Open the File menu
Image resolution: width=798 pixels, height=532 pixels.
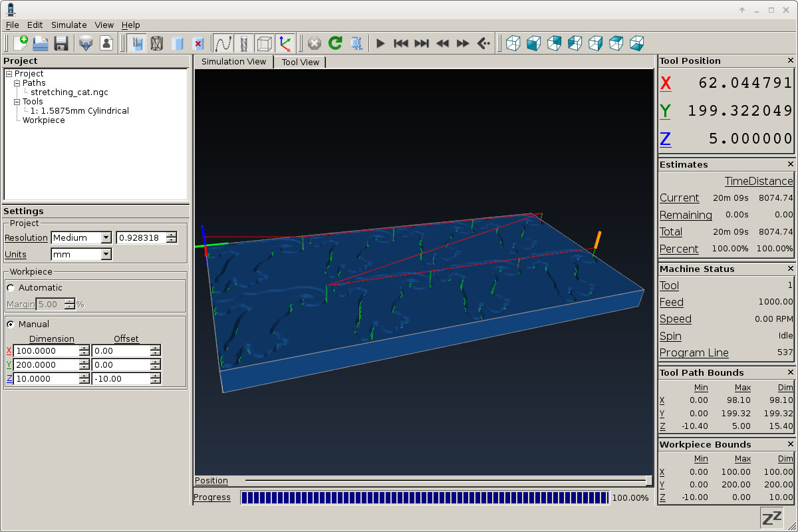(12, 25)
